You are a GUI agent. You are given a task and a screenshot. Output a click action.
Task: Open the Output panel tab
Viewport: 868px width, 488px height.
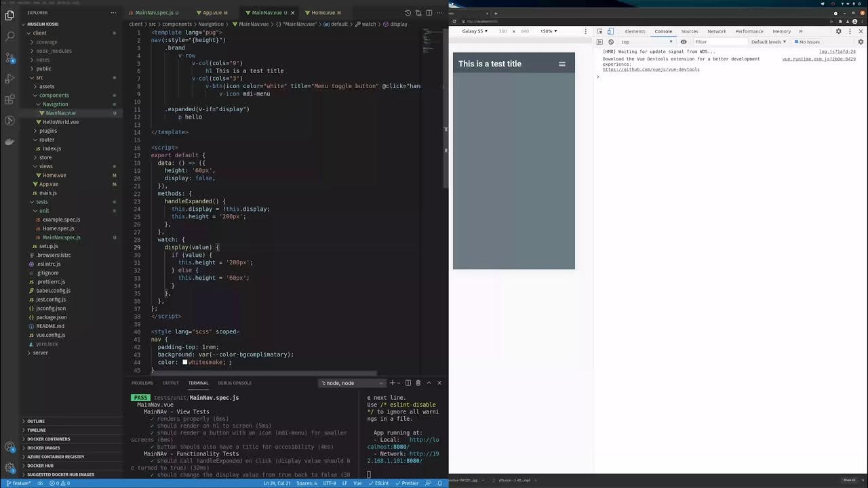click(x=170, y=383)
